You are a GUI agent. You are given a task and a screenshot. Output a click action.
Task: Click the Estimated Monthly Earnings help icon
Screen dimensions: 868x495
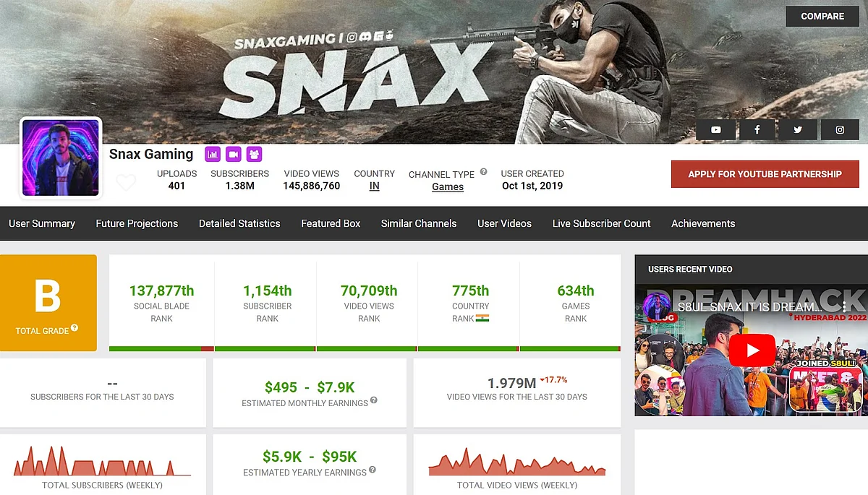click(374, 400)
